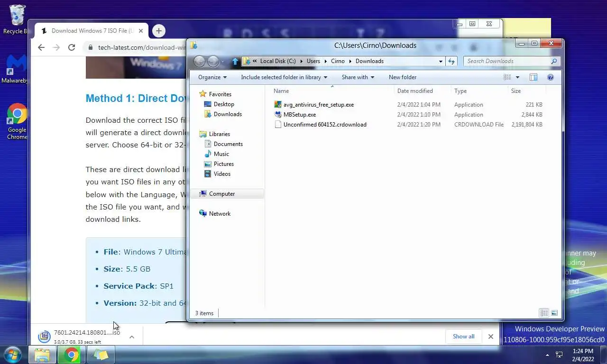The image size is (607, 364).
Task: Click Cirno in the address breadcrumb
Action: pos(338,61)
